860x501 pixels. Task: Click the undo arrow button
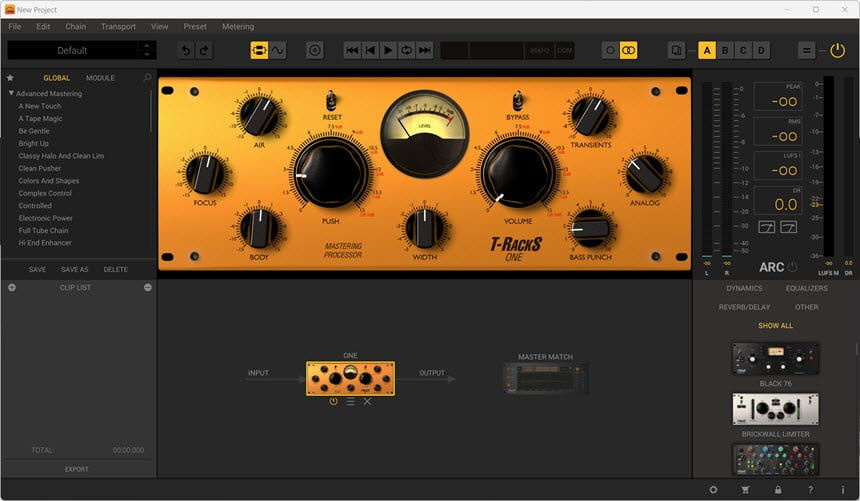186,50
